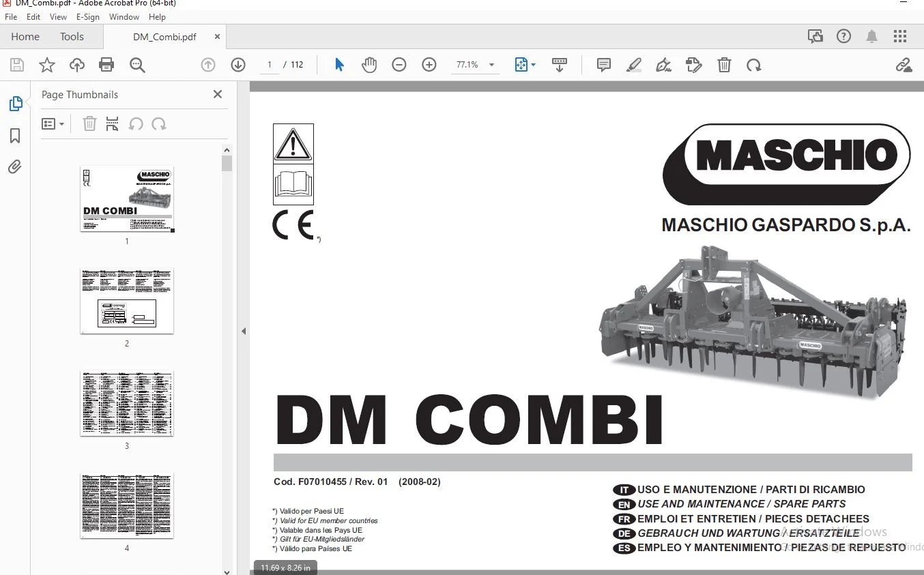Click 'Valid for EU member countries' text
Screen dimensions: 924x575
click(329, 520)
